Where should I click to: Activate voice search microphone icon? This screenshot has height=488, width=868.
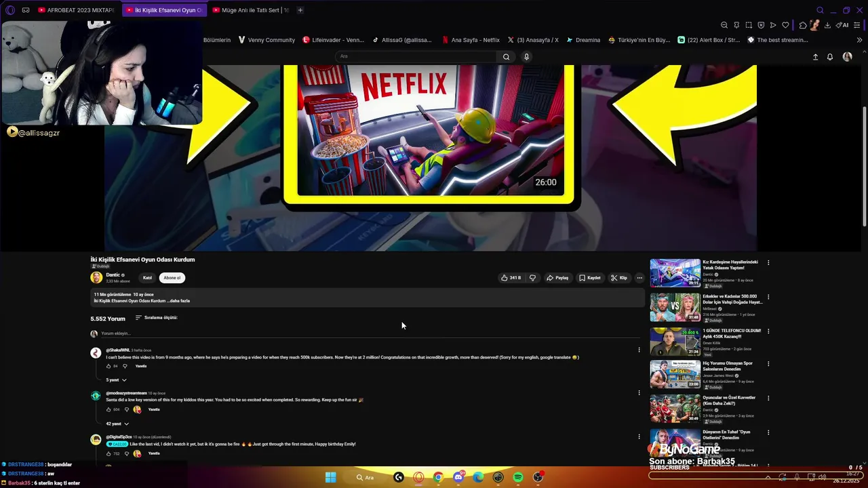click(526, 57)
